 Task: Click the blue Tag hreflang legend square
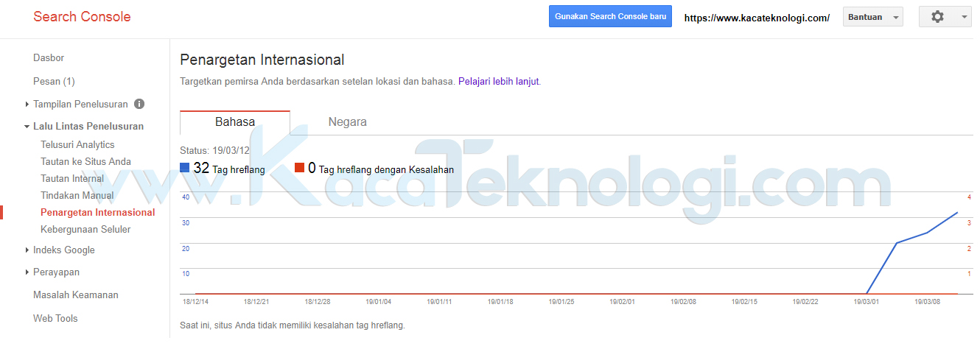click(x=185, y=168)
